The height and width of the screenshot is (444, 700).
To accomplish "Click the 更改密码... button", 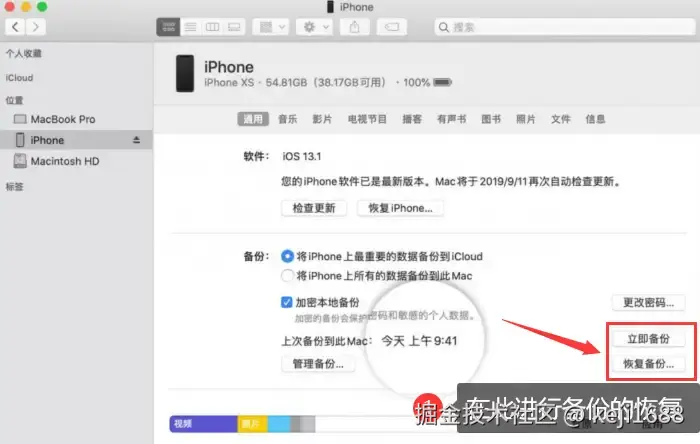I will point(648,303).
